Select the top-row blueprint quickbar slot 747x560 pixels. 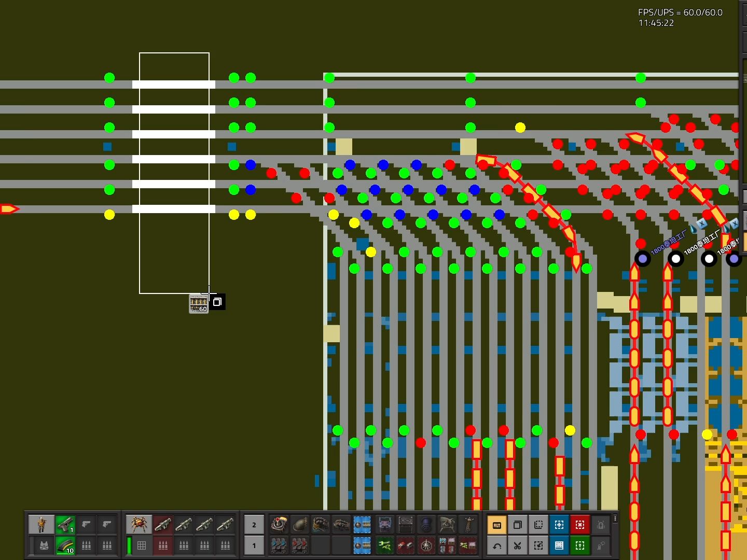(362, 525)
